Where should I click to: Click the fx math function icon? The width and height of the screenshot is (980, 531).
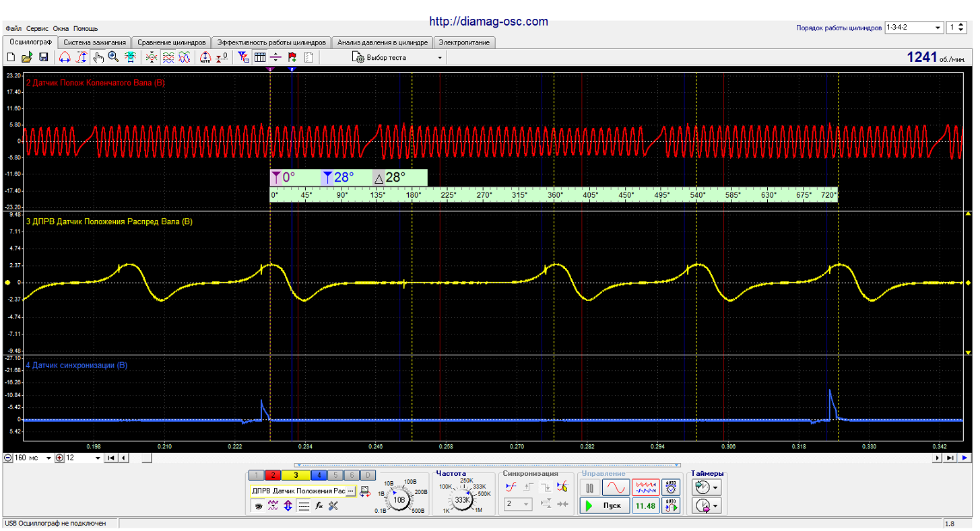pyautogui.click(x=319, y=506)
